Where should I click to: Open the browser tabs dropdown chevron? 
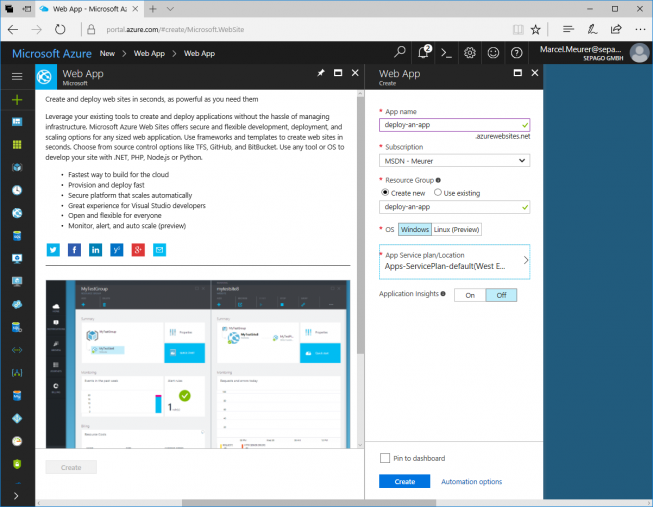pos(170,9)
